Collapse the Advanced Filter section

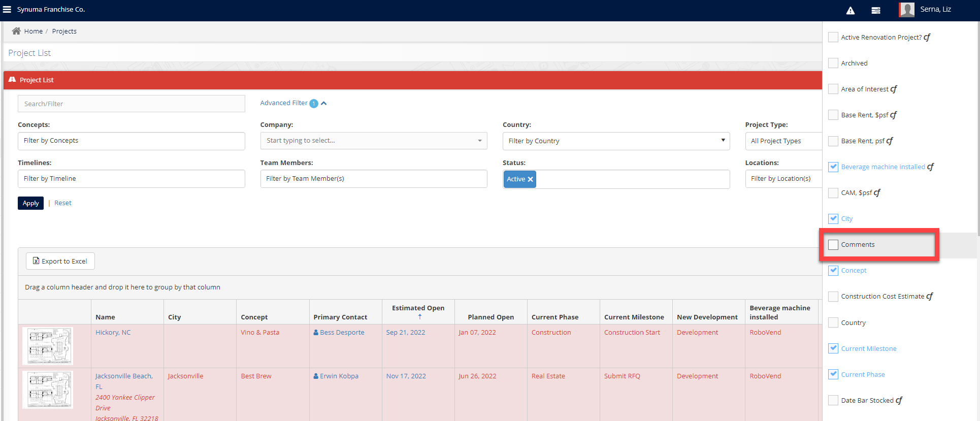click(x=323, y=103)
